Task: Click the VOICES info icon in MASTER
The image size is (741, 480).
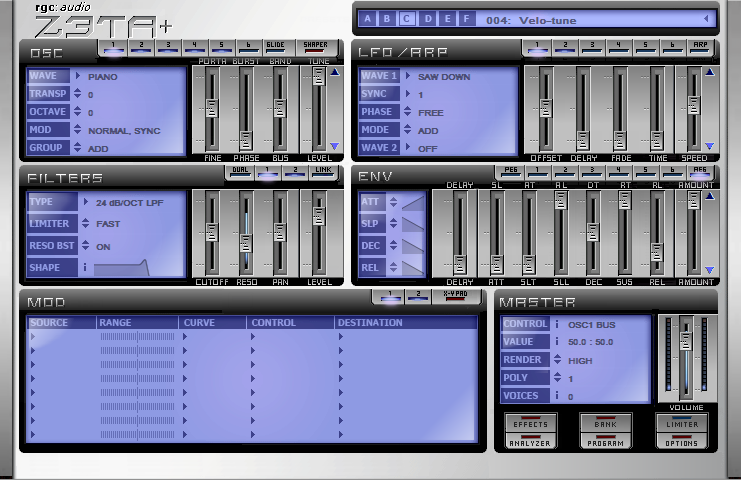Action: click(557, 395)
